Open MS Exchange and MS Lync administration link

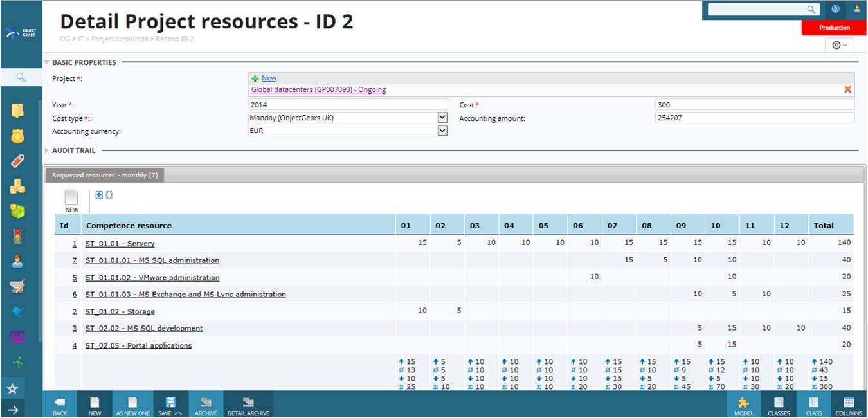[x=186, y=295]
